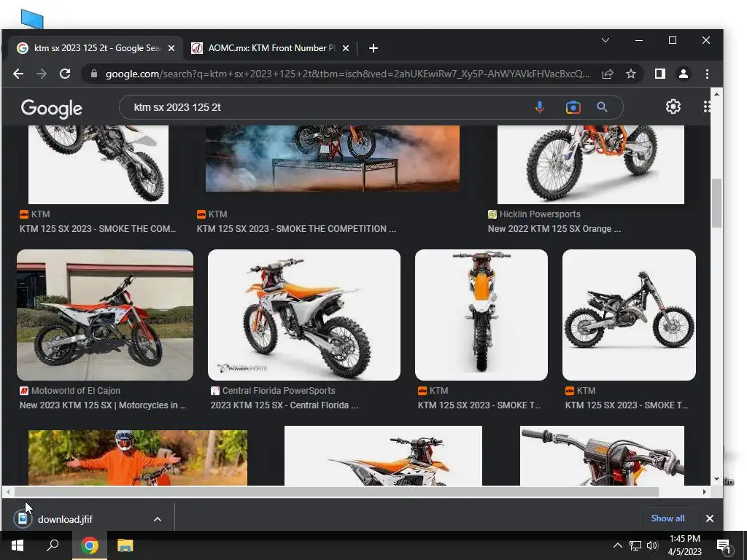Open the network status tray icon
The width and height of the screenshot is (747, 560).
click(x=635, y=545)
